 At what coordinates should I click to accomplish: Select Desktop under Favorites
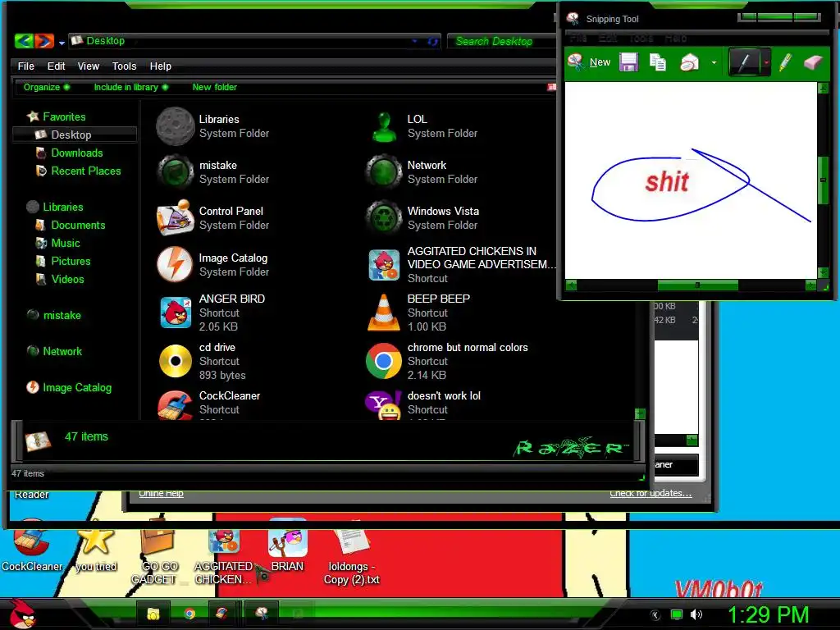[x=75, y=135]
